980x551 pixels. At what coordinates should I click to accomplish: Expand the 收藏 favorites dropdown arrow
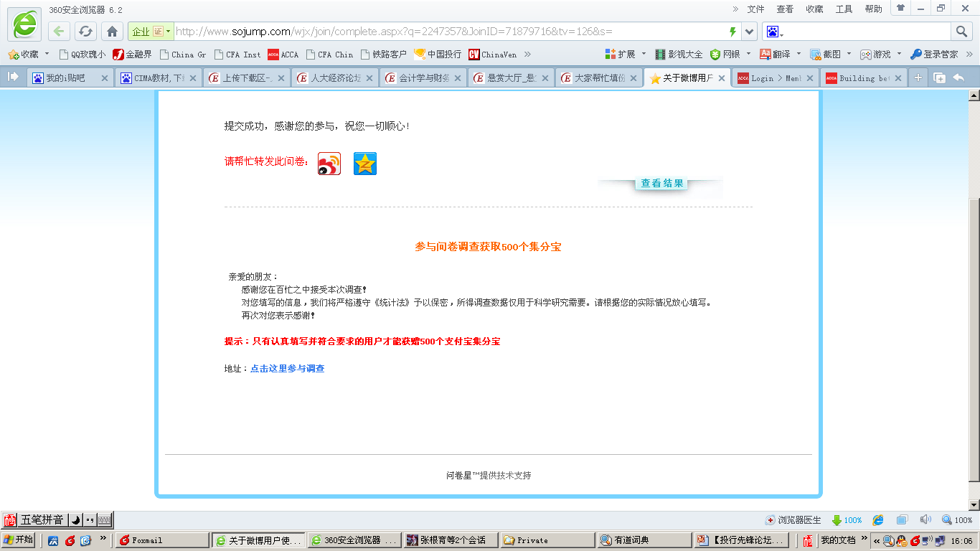[47, 54]
